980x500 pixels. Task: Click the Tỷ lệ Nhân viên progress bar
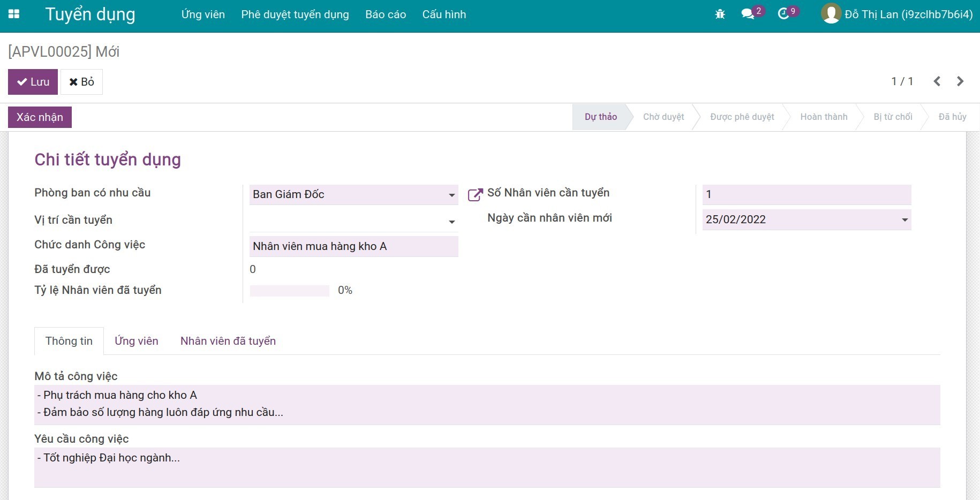pyautogui.click(x=289, y=291)
